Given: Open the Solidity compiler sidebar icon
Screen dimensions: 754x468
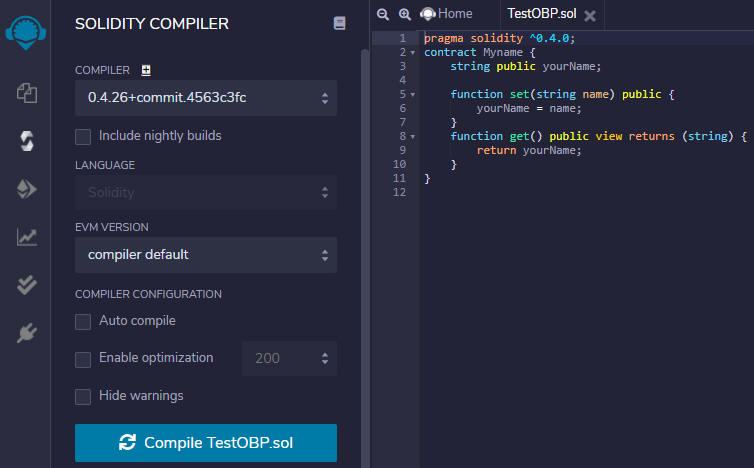Looking at the screenshot, I should pyautogui.click(x=27, y=141).
